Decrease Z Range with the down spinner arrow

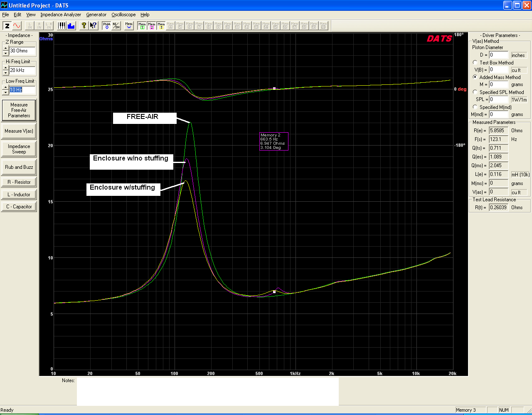tap(6, 53)
